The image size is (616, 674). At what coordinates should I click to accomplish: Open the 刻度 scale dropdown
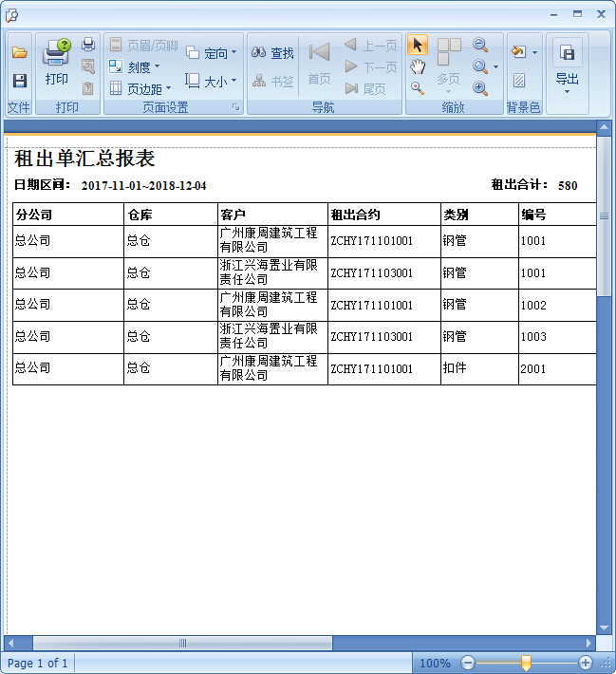[x=133, y=66]
